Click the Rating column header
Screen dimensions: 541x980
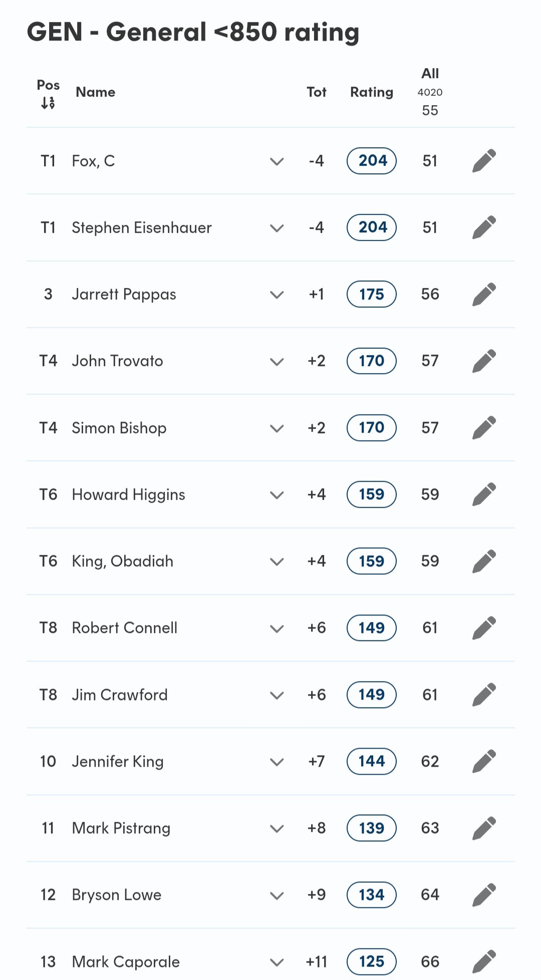[372, 92]
